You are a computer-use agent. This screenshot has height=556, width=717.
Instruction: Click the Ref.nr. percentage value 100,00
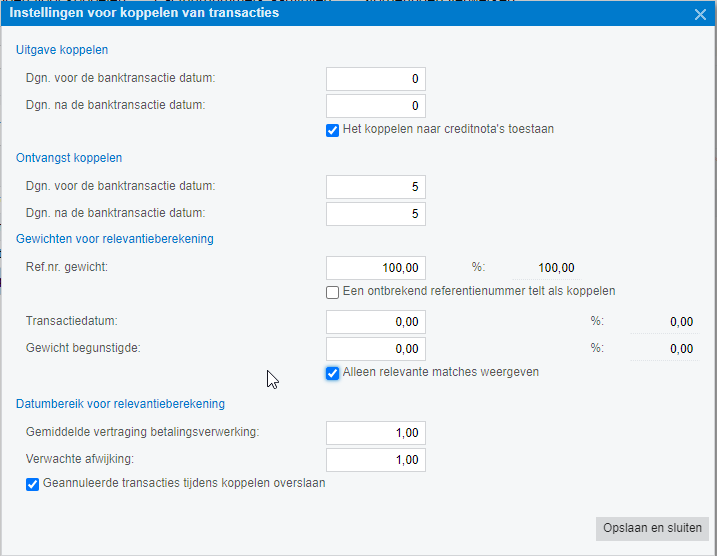tap(556, 268)
